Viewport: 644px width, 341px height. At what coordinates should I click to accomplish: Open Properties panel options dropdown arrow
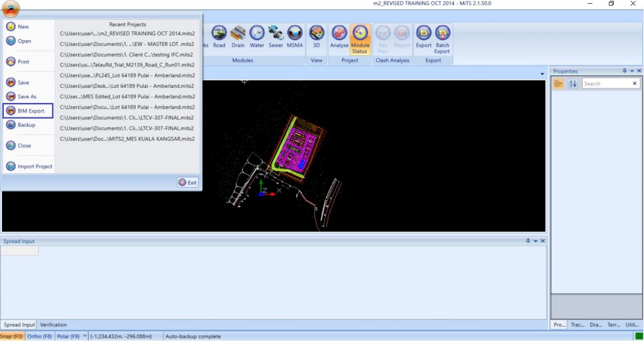632,72
